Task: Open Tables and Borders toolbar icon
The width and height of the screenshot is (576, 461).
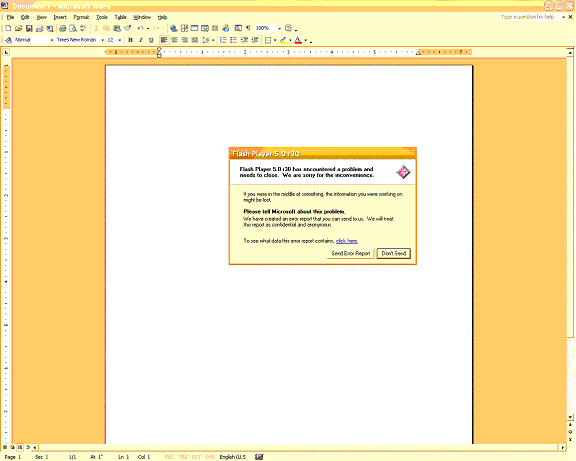Action: tap(184, 28)
